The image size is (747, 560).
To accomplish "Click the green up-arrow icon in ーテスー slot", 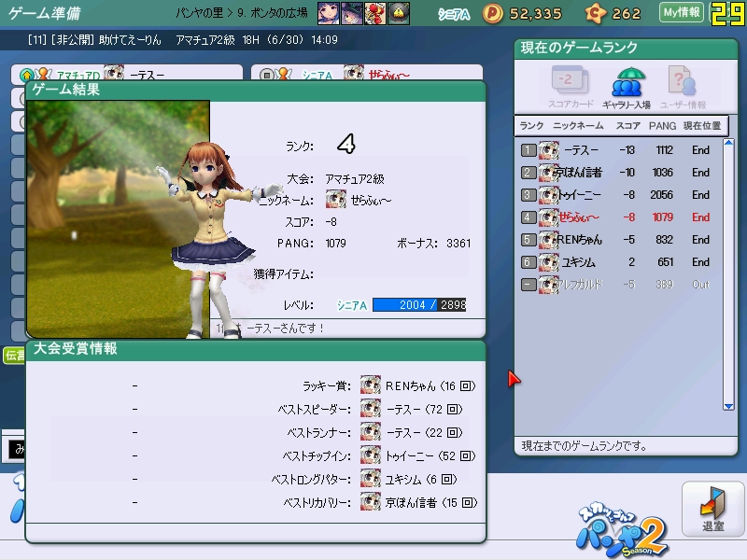I will click(27, 75).
